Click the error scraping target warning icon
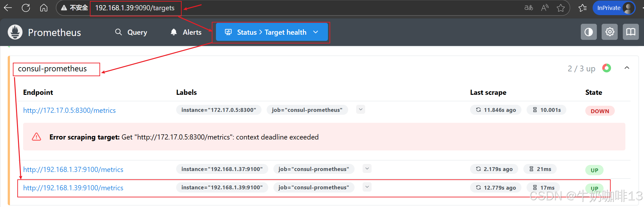The width and height of the screenshot is (644, 207). (37, 137)
